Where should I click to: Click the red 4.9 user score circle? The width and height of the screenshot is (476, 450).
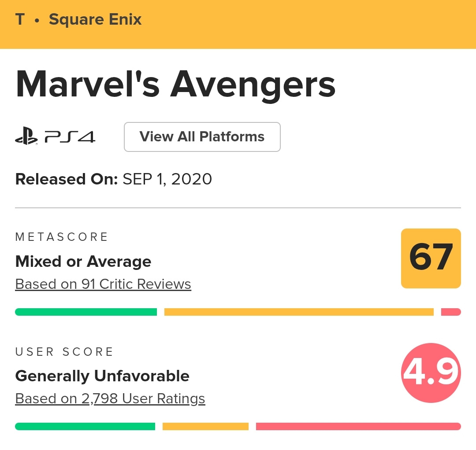[x=431, y=373]
